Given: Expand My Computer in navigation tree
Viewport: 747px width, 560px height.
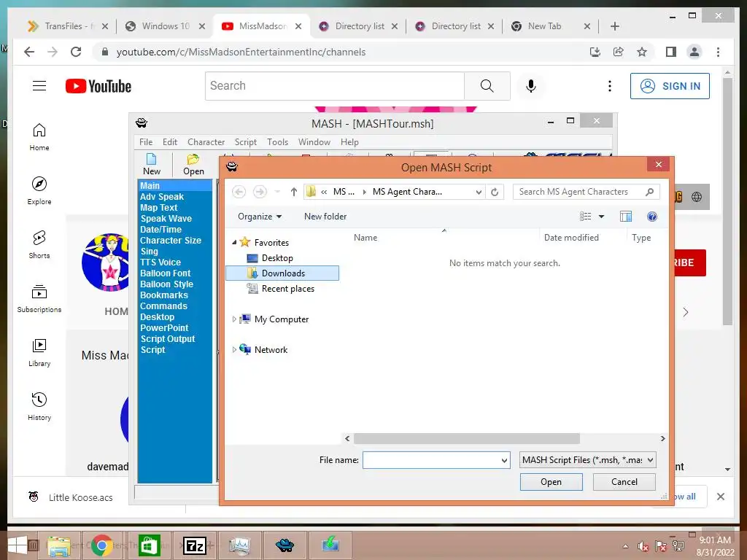Looking at the screenshot, I should tap(234, 319).
